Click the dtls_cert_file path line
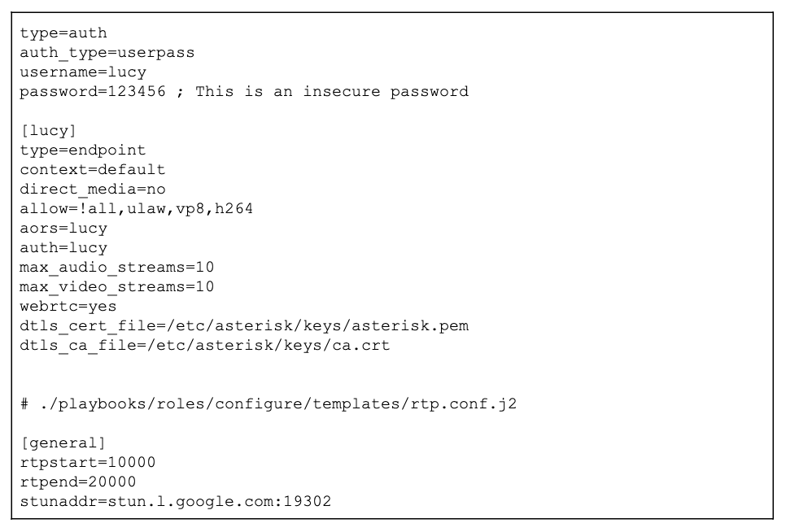Viewport: 786px width, 532px height. tap(244, 326)
